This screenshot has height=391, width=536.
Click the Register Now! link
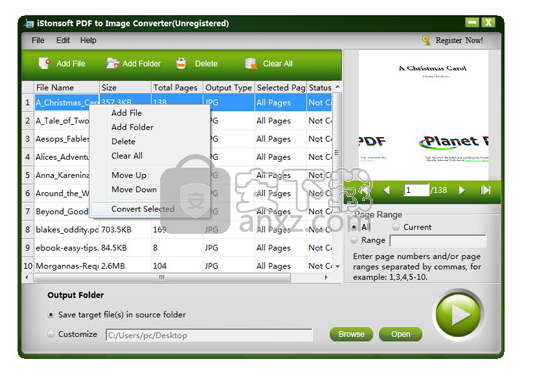click(x=459, y=40)
